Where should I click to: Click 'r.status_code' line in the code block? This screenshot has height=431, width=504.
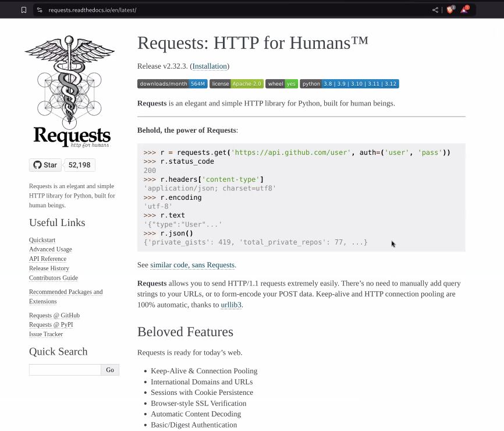click(x=179, y=161)
